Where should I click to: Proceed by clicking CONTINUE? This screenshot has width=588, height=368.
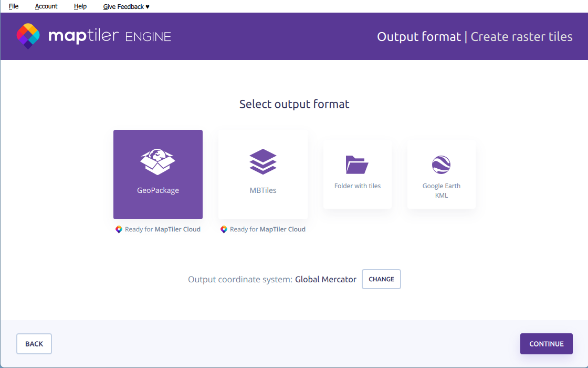(546, 344)
